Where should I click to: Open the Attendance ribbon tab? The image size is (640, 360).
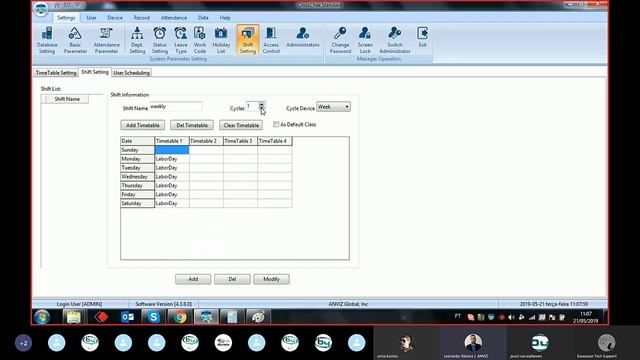point(173,18)
